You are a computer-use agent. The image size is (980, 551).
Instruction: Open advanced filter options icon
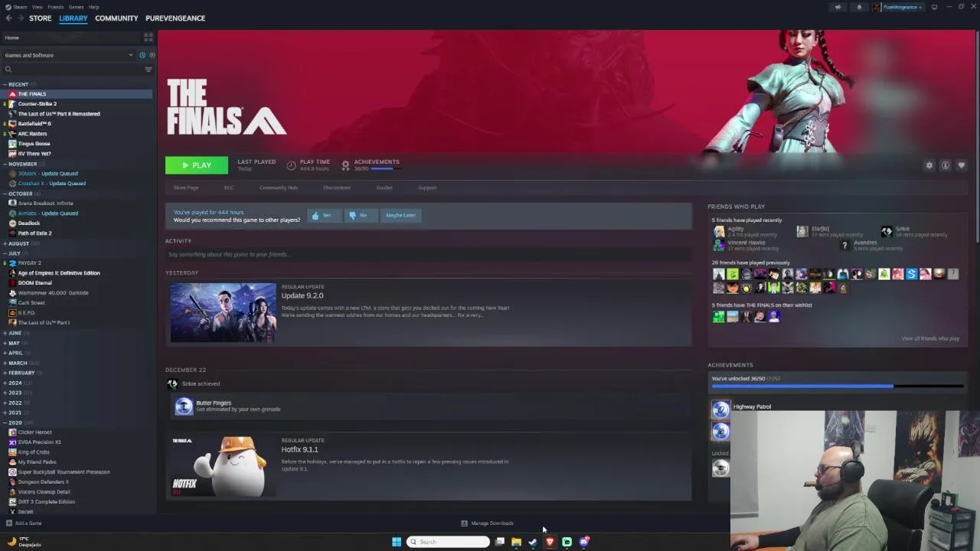pyautogui.click(x=149, y=70)
